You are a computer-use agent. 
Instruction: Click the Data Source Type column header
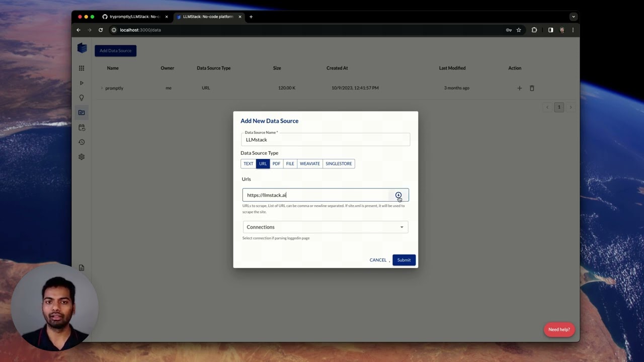pyautogui.click(x=213, y=68)
